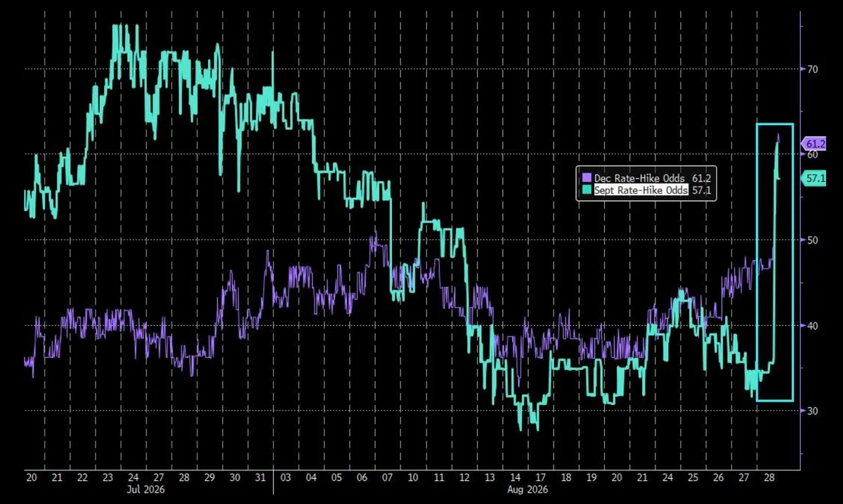Viewport: 843px width, 504px height.
Task: Select the 14 date marker on the x-axis
Action: pyautogui.click(x=515, y=478)
